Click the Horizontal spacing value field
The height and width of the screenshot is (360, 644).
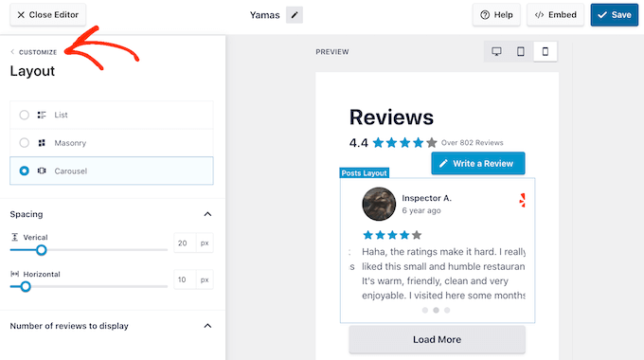(185, 279)
